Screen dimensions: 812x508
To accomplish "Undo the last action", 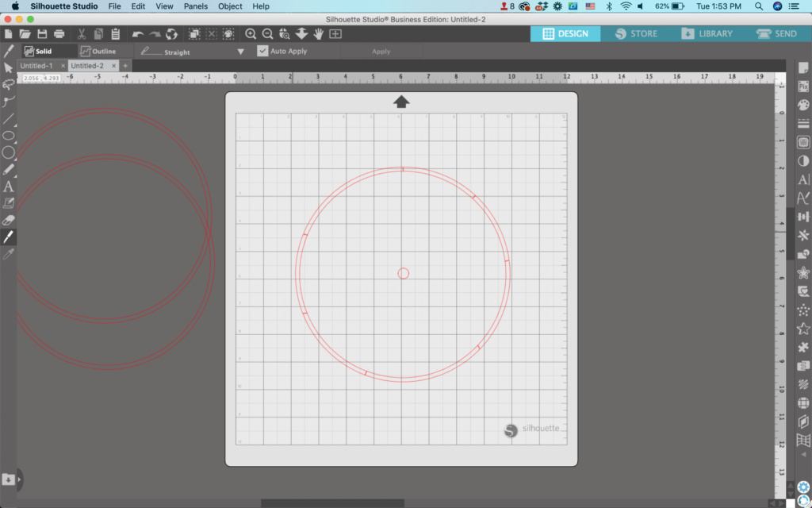I will tap(138, 34).
